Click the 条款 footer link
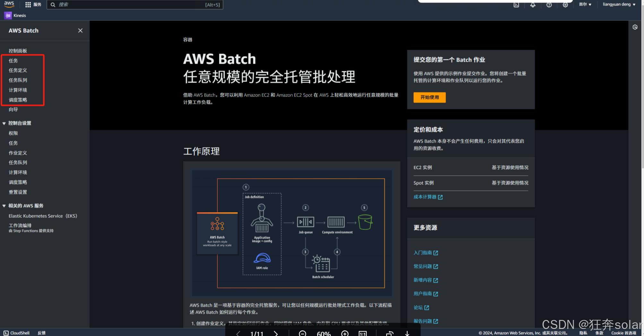Screen dimensions: 644x336 click(599, 333)
